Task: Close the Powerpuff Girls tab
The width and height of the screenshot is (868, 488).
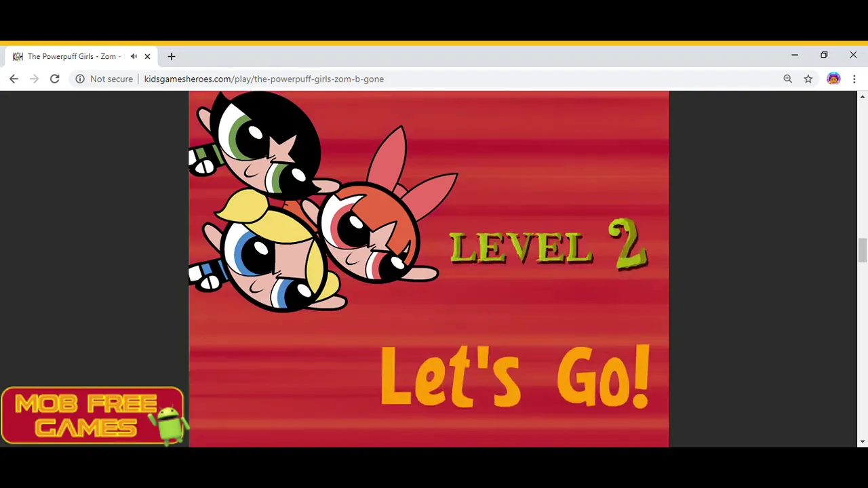Action: pyautogui.click(x=147, y=56)
